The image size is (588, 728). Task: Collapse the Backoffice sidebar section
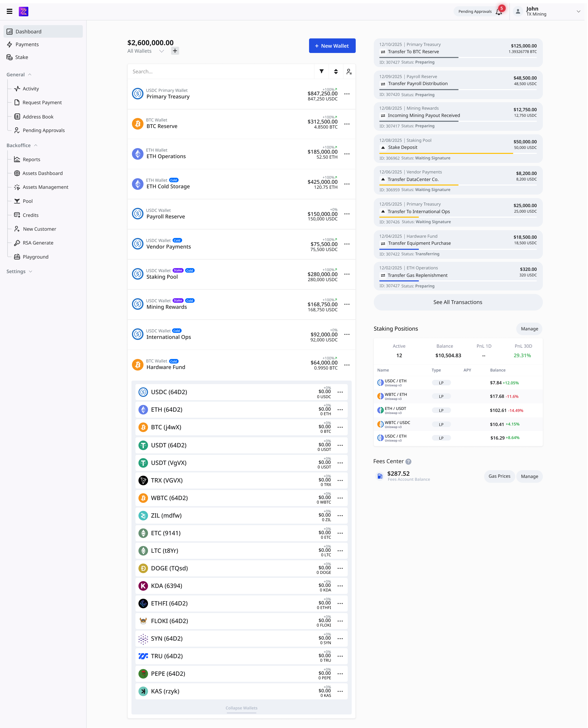click(x=36, y=145)
